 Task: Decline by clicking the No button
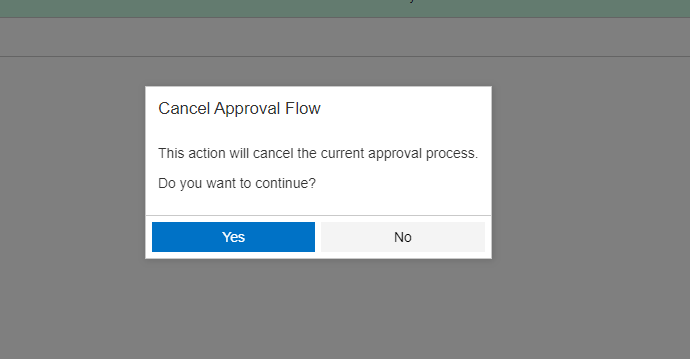point(403,237)
